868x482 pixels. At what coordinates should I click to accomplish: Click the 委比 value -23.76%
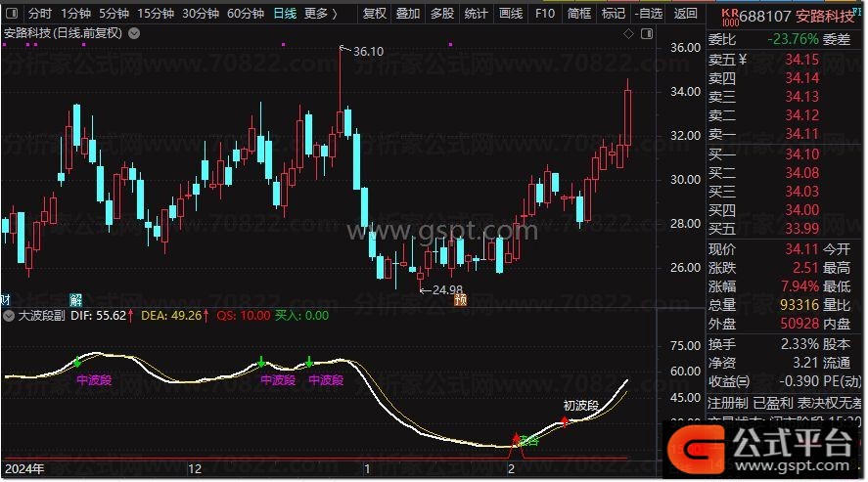pyautogui.click(x=794, y=39)
